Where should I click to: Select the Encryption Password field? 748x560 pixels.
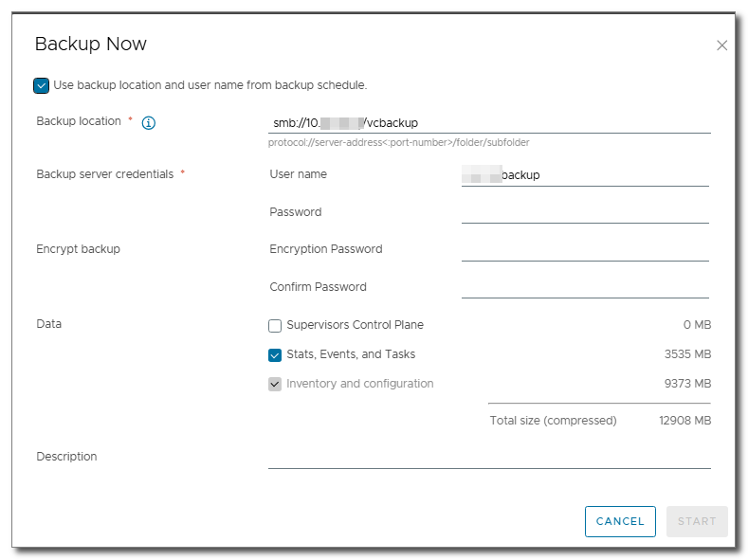584,249
